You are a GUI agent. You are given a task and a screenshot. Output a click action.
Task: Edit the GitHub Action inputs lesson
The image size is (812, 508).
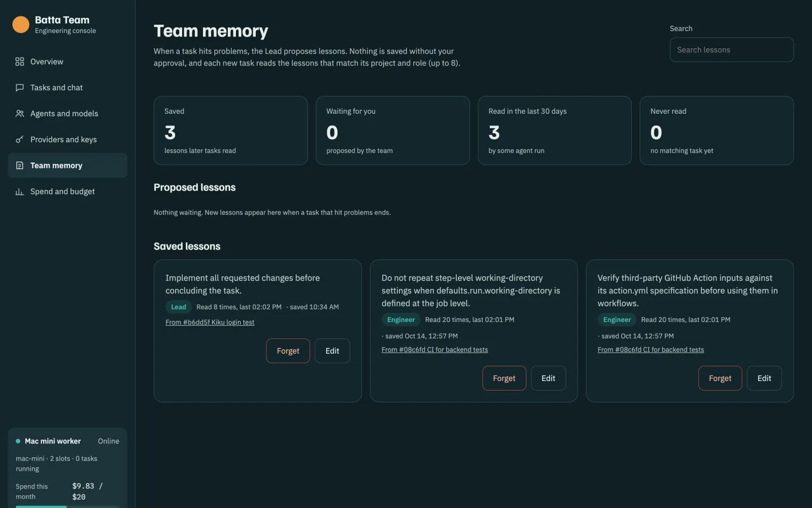(764, 378)
